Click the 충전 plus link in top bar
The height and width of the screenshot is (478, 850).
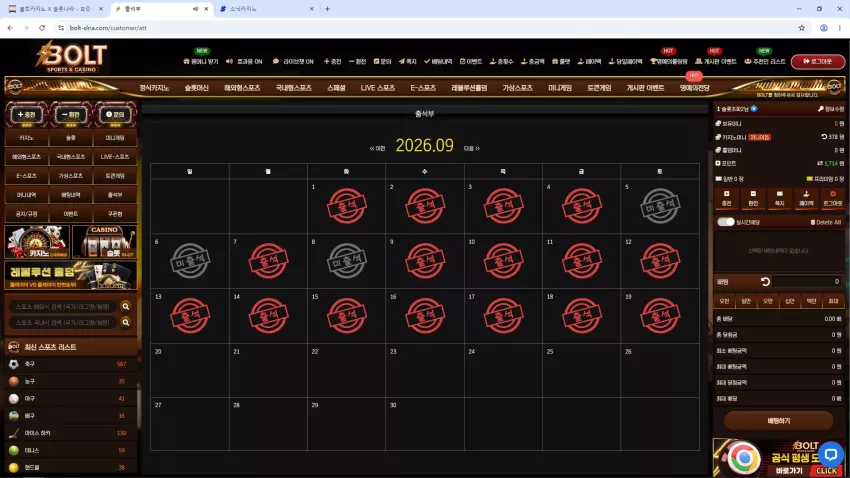coord(332,62)
